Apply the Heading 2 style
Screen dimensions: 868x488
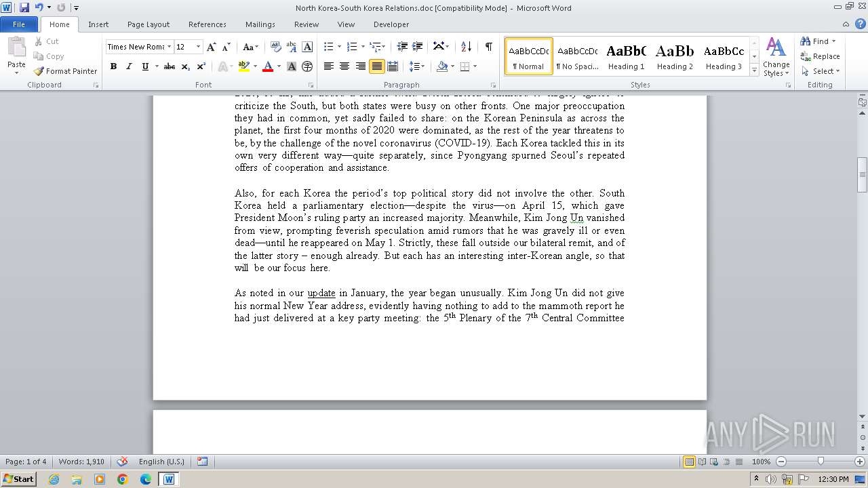pyautogui.click(x=675, y=56)
